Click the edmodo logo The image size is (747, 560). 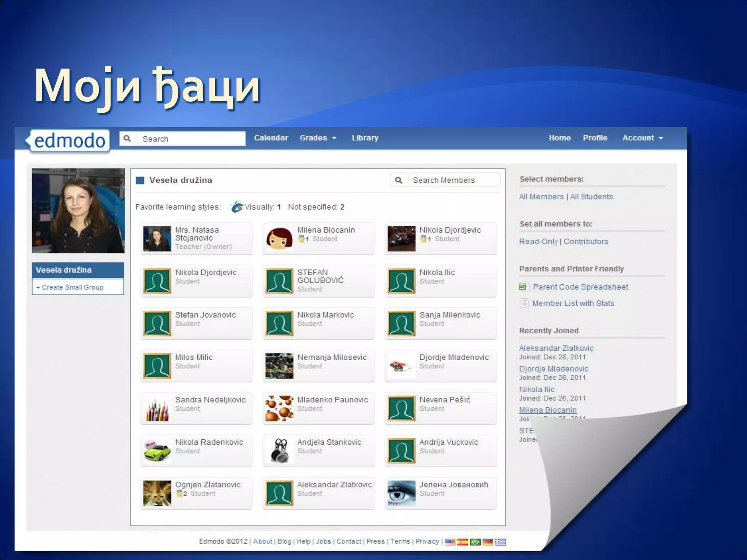coord(69,141)
